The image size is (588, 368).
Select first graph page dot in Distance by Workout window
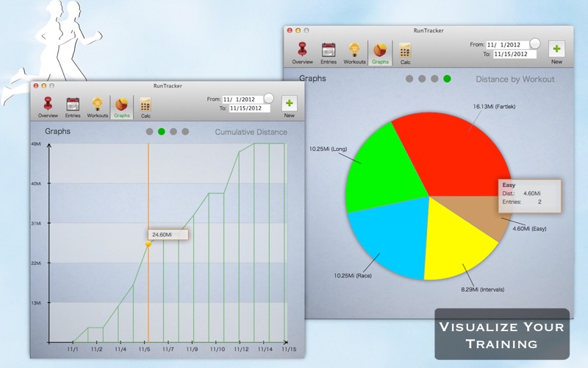(x=409, y=79)
